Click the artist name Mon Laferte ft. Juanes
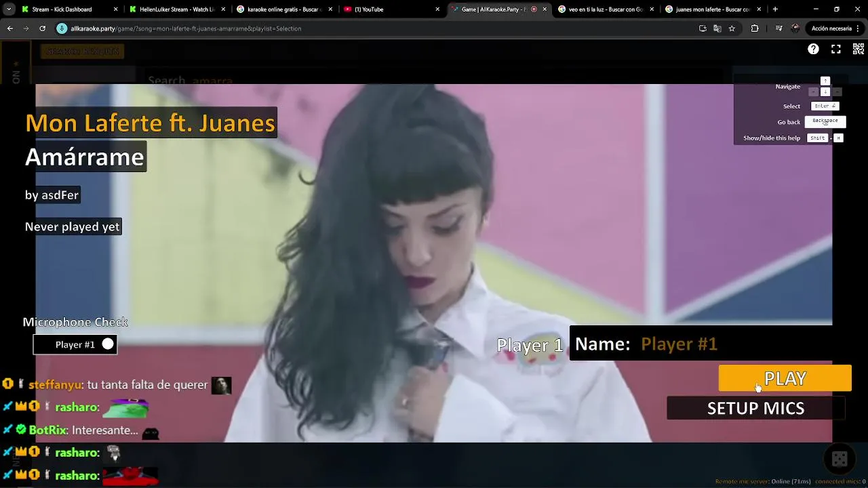 [150, 123]
